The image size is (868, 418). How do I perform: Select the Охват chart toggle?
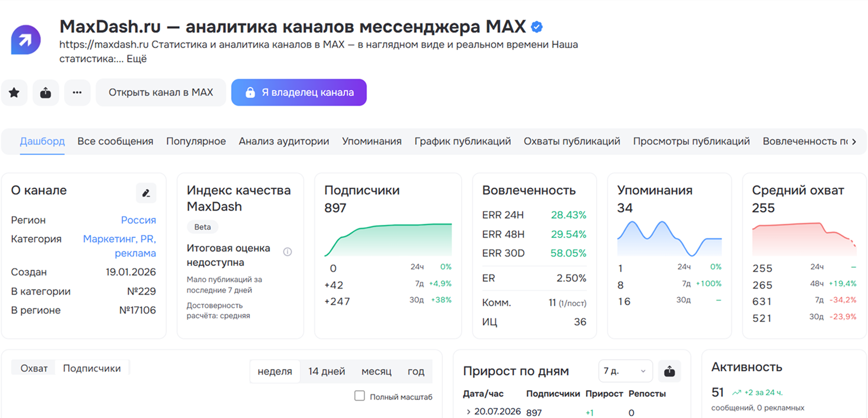tap(34, 368)
